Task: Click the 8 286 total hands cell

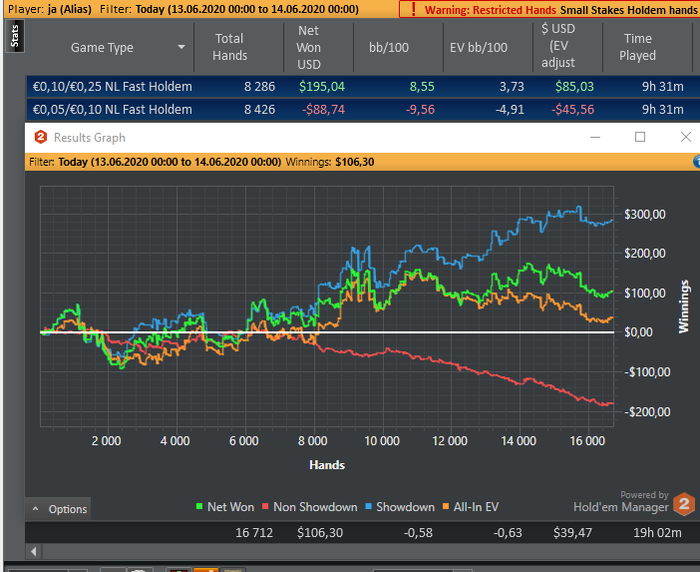Action: (x=259, y=87)
